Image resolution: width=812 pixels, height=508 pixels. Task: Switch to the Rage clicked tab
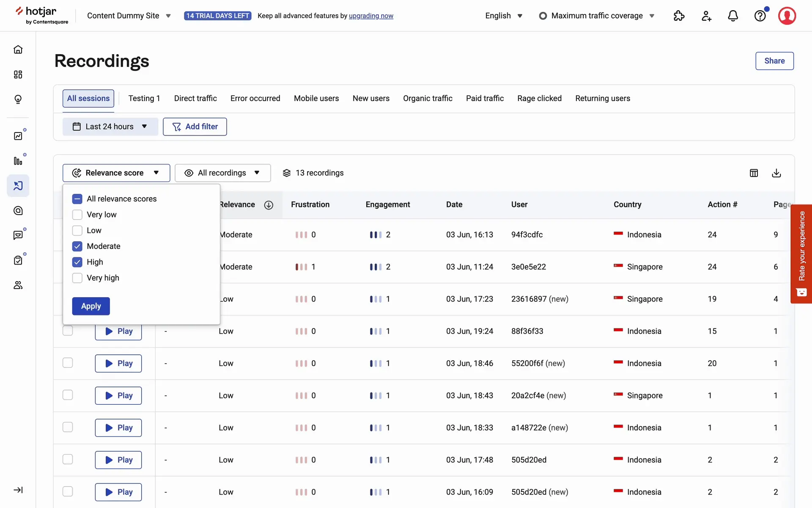[539, 98]
